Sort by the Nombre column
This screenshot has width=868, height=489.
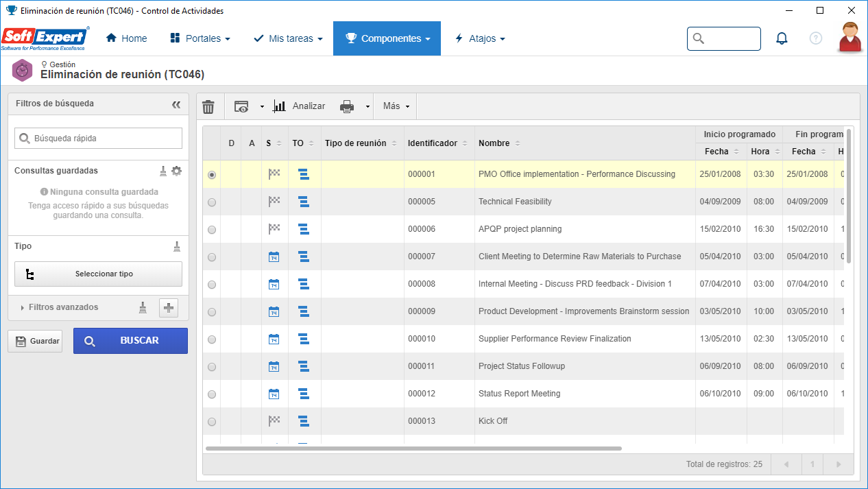point(499,143)
